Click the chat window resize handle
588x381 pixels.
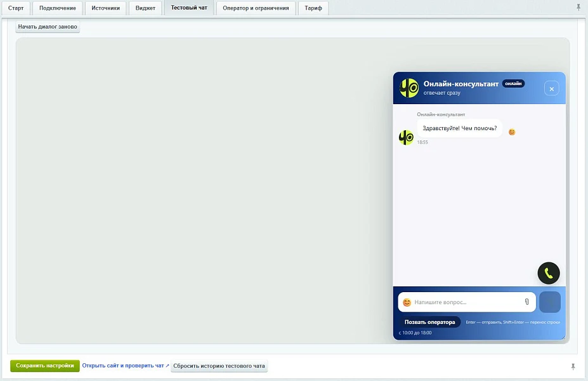pyautogui.click(x=563, y=337)
